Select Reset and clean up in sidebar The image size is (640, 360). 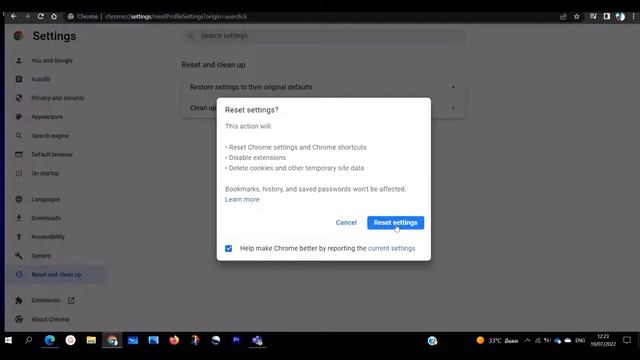click(56, 275)
